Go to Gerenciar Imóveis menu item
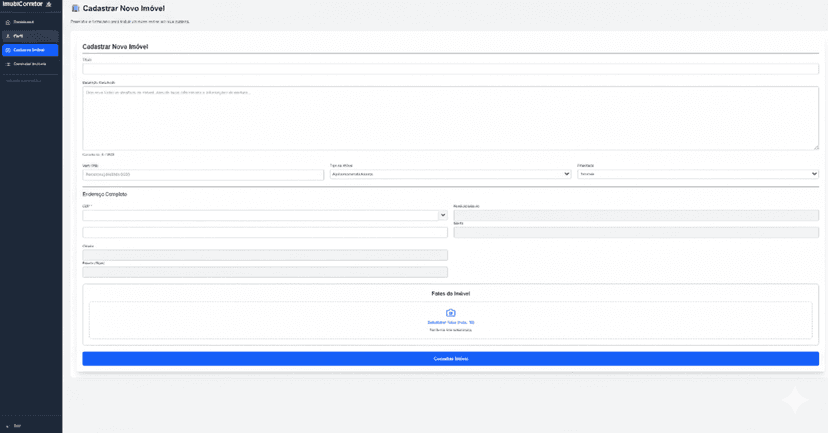The image size is (828, 433). click(30, 64)
